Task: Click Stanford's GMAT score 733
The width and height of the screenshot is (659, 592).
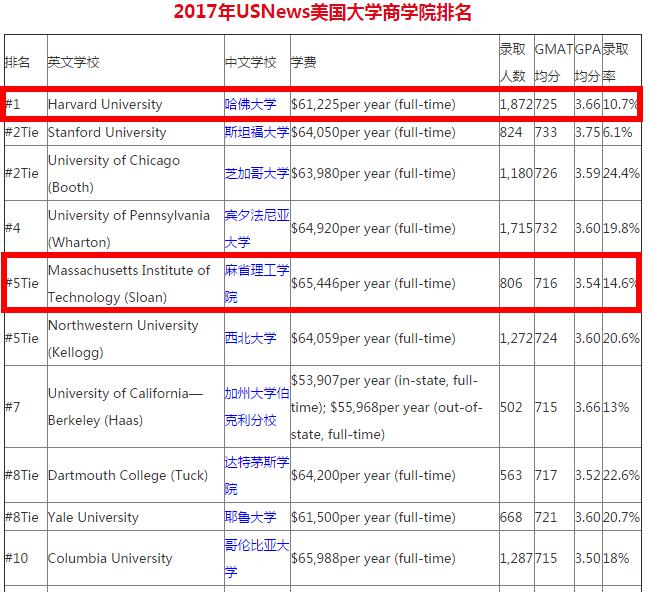Action: click(x=546, y=132)
